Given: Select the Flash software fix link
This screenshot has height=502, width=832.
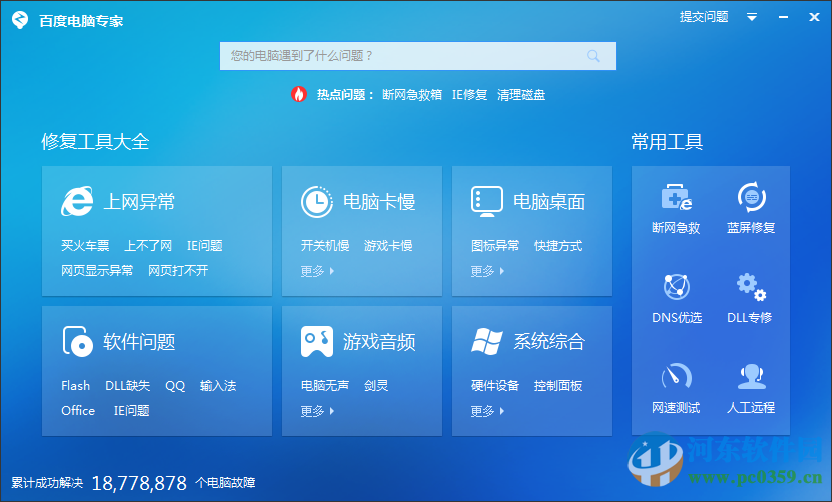Looking at the screenshot, I should [x=75, y=386].
